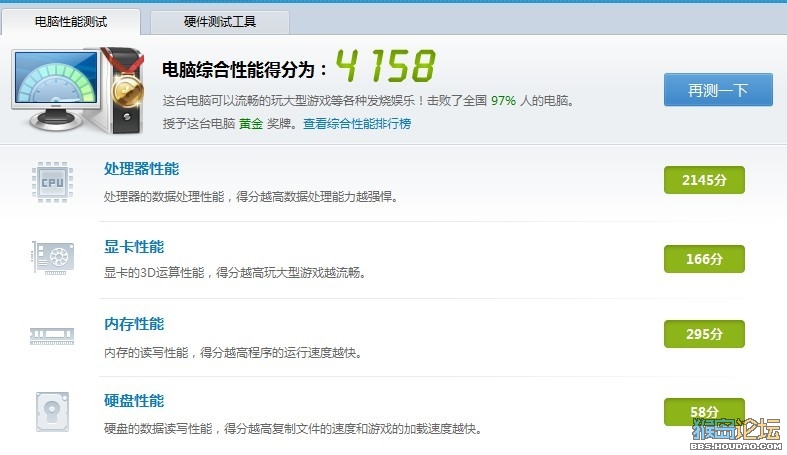Click the 黄金 award text
The image size is (787, 455).
coord(251,123)
